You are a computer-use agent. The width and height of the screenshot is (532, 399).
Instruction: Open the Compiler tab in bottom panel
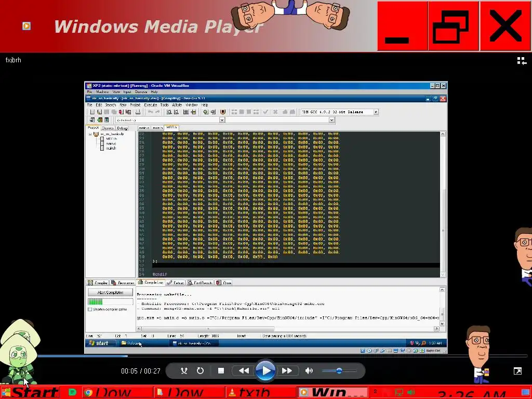coord(98,283)
